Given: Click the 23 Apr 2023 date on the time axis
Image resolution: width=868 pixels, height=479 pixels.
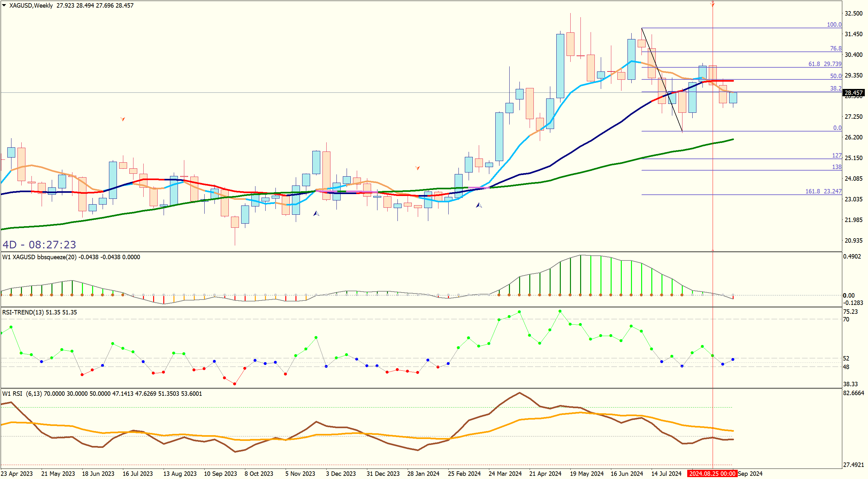Looking at the screenshot, I should [x=17, y=474].
